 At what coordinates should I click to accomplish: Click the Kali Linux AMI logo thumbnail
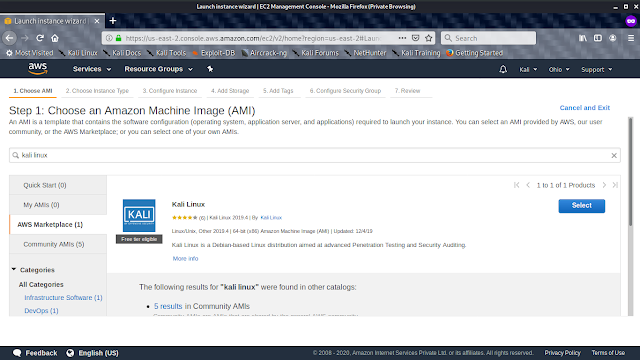[139, 216]
